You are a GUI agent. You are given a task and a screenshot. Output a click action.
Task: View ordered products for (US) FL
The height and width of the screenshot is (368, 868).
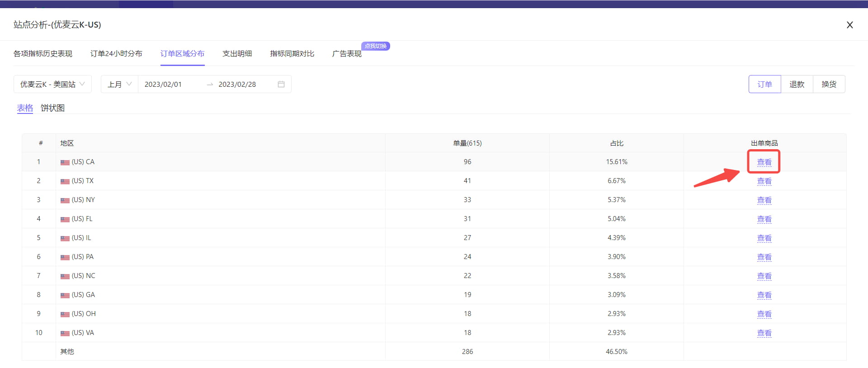coord(764,219)
